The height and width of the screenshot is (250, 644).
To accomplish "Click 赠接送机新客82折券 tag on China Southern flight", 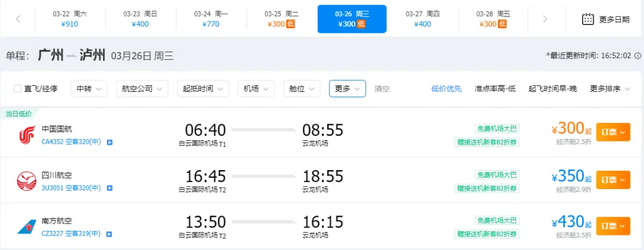I will click(487, 234).
